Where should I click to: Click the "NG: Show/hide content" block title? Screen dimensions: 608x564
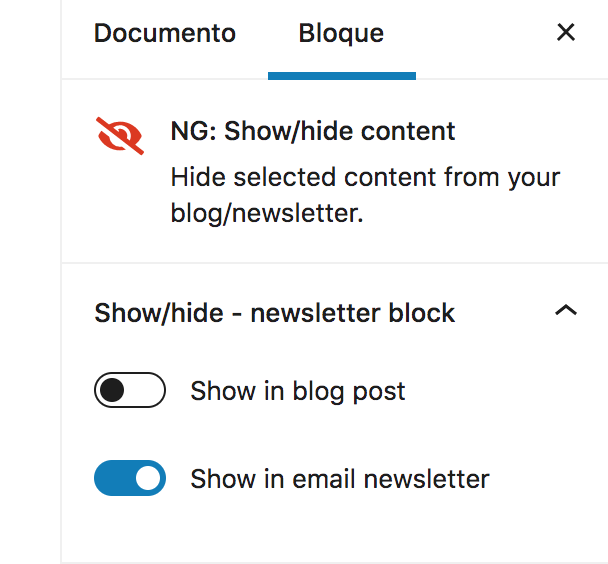coord(313,131)
